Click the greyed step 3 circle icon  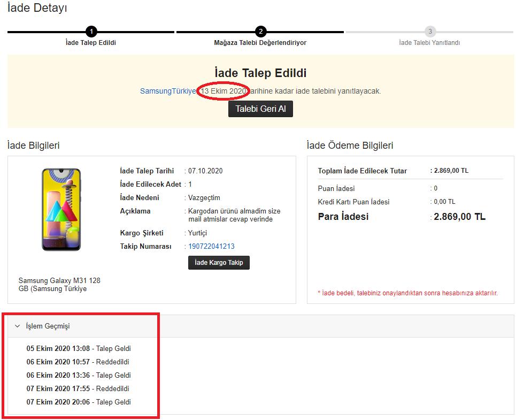tap(430, 32)
